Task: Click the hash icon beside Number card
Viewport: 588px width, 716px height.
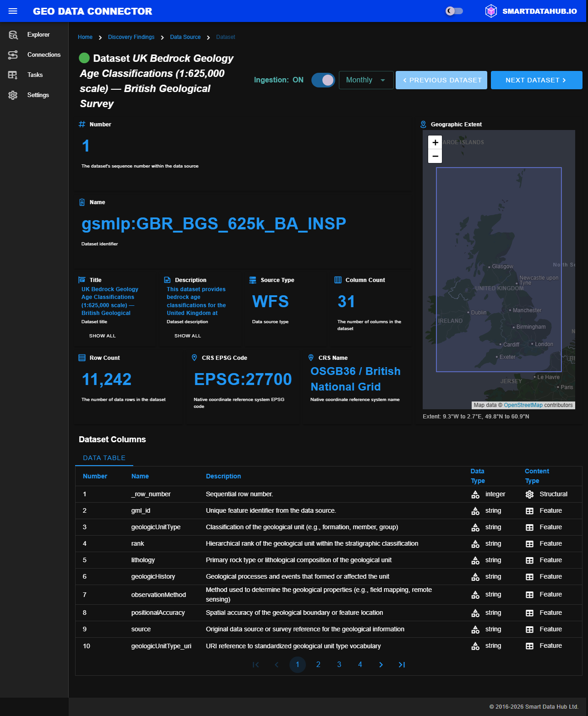Action: [82, 124]
